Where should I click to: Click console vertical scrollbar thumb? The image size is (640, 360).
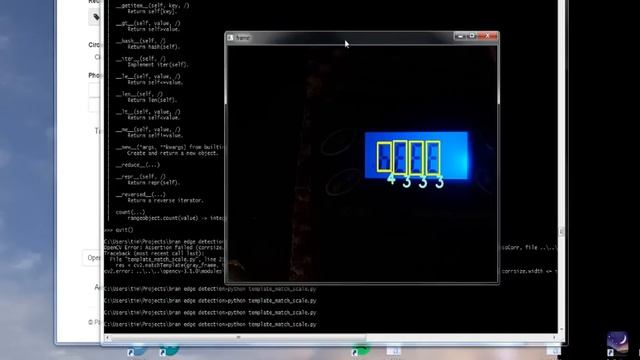pos(562,231)
